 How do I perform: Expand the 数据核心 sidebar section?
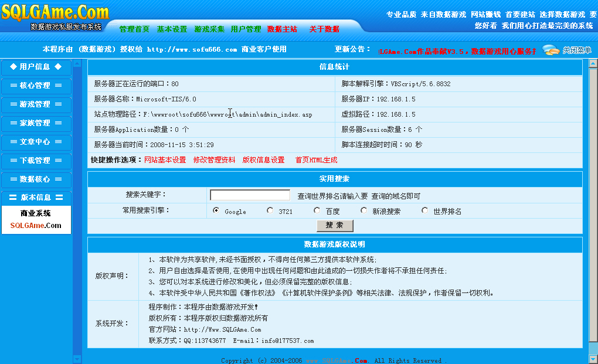click(x=36, y=179)
